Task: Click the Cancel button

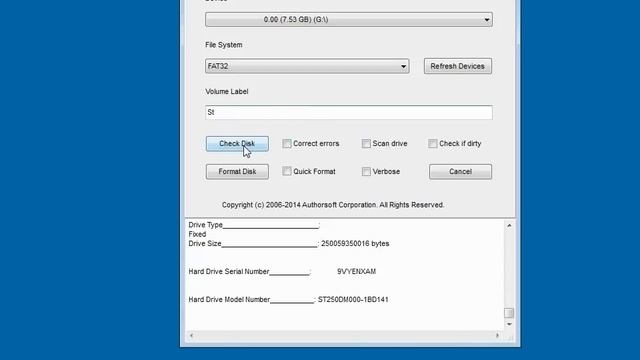Action: (460, 172)
